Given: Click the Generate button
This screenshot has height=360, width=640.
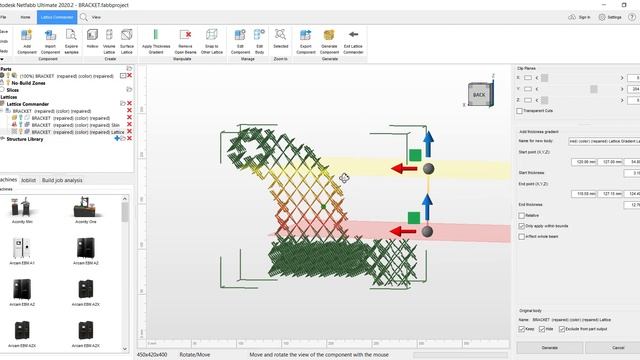Looking at the screenshot, I should tap(549, 348).
